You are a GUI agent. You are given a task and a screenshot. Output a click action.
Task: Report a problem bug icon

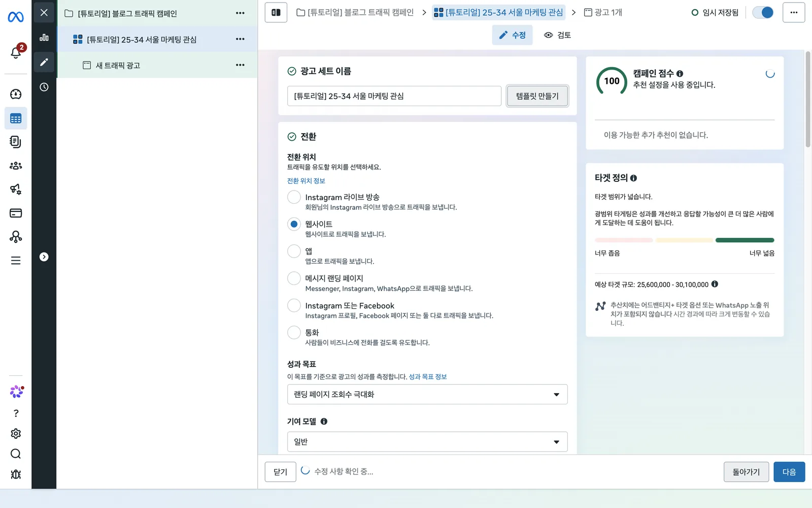click(x=16, y=474)
